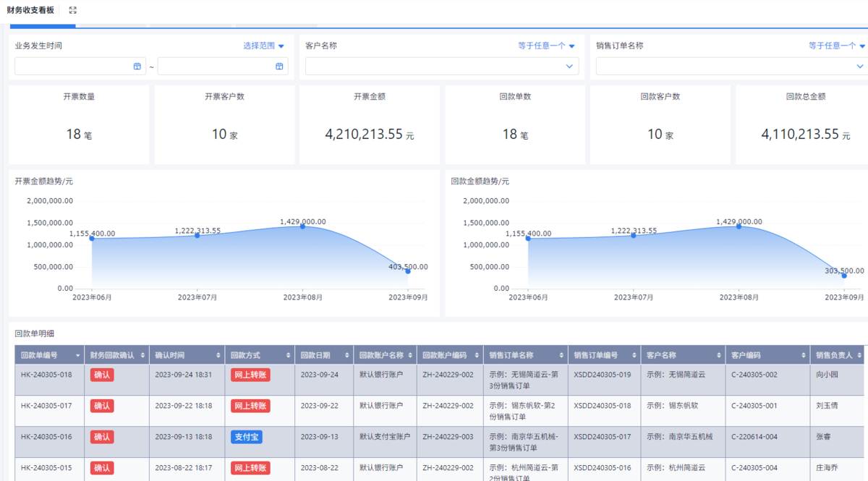868x481 pixels.
Task: Expand the 选择范围 date filter dropdown
Action: pos(264,46)
